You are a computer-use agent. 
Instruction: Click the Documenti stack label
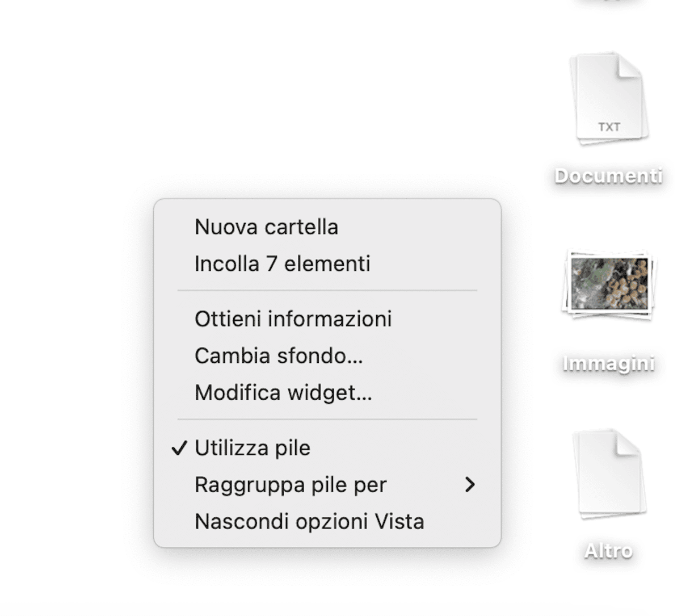click(609, 176)
